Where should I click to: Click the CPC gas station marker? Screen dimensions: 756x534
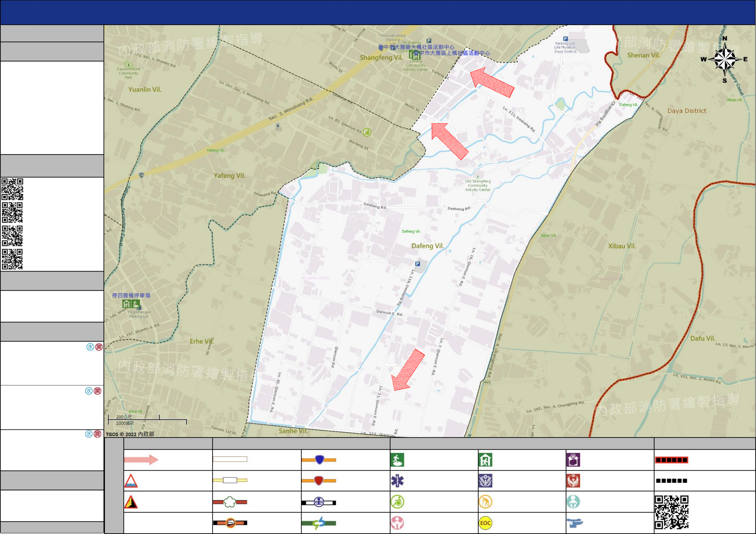pyautogui.click(x=278, y=126)
